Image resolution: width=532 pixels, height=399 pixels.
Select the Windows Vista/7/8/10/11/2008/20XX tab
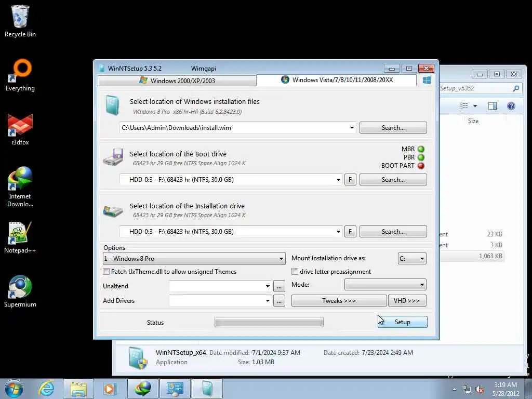tap(337, 80)
